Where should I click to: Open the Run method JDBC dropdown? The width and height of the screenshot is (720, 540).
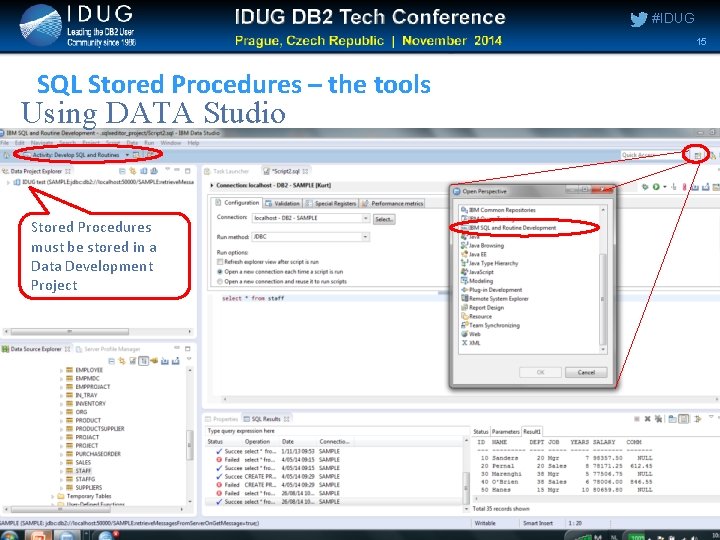coord(366,237)
